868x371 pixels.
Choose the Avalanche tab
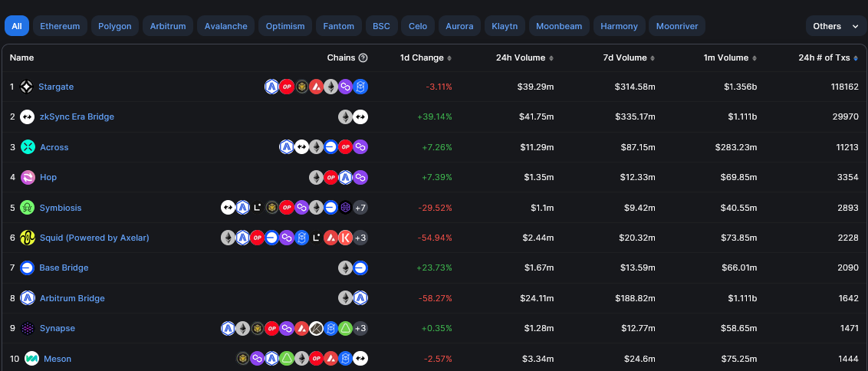226,26
